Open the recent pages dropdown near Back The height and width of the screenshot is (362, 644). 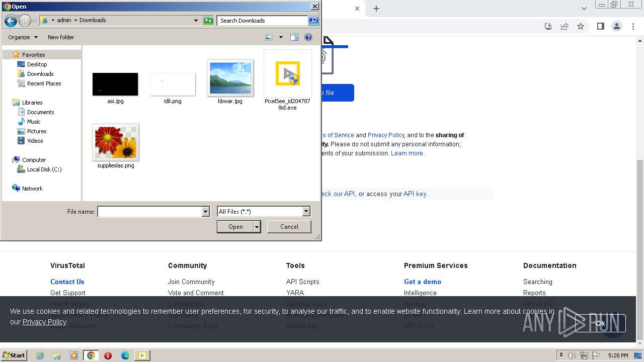tap(34, 21)
